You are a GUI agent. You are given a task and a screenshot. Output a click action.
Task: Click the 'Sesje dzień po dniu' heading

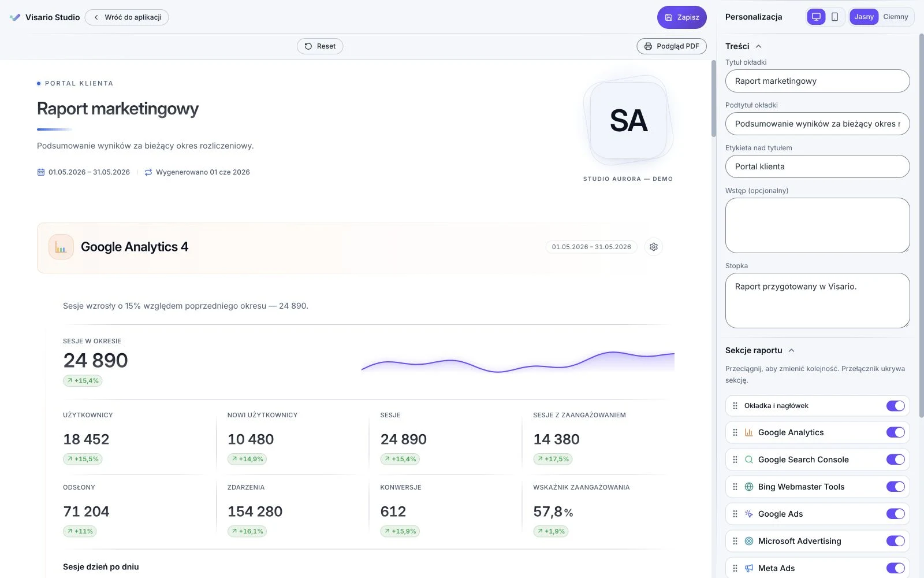click(101, 567)
